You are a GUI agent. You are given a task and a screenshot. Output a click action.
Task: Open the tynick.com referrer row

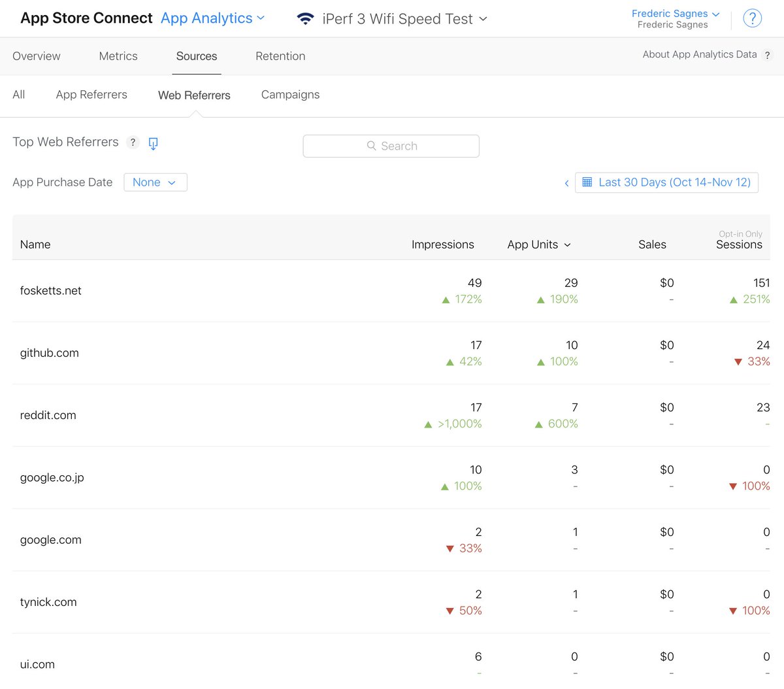(391, 602)
